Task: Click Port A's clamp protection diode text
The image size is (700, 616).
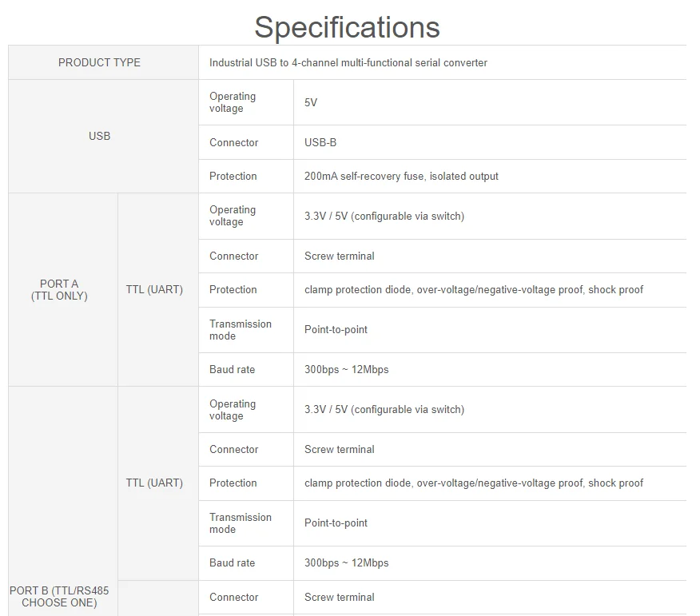Action: pos(473,289)
